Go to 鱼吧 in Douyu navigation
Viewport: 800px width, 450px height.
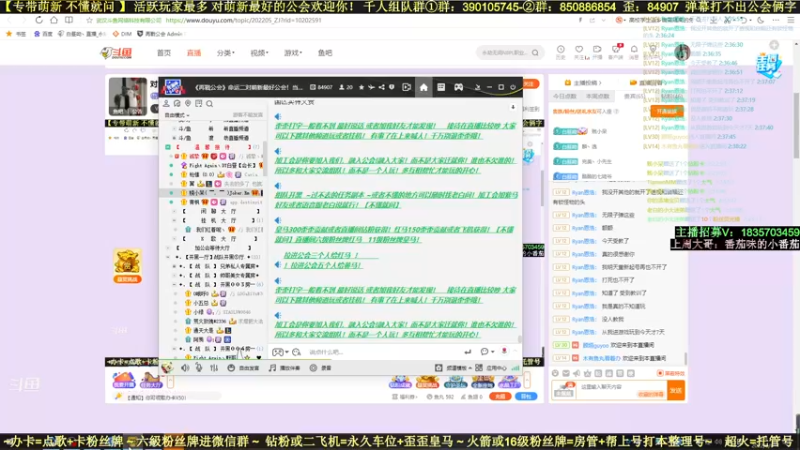(x=325, y=53)
